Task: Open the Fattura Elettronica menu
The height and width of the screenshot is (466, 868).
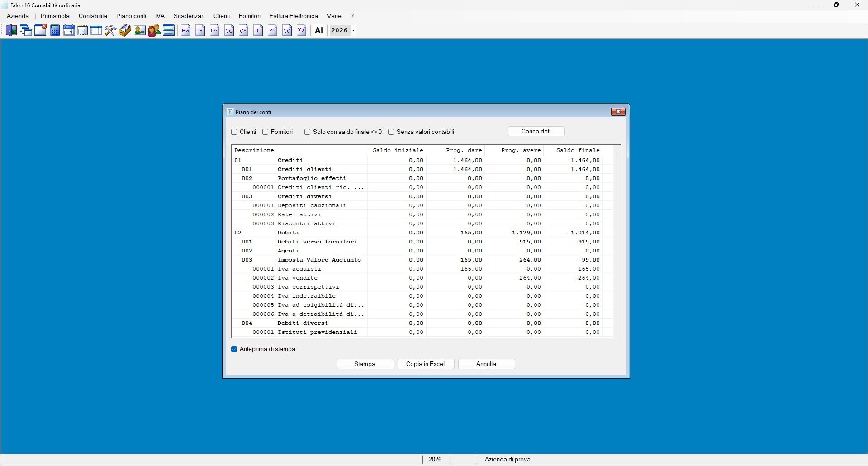Action: click(294, 16)
